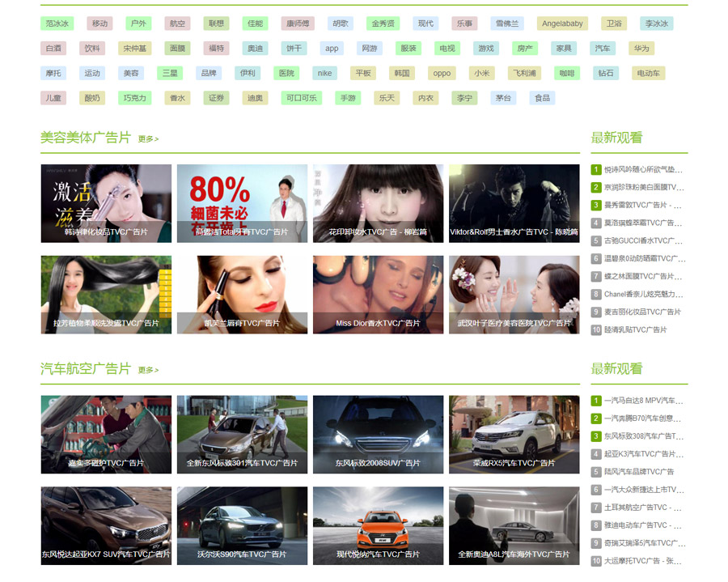Click the 房产 tag

point(525,48)
